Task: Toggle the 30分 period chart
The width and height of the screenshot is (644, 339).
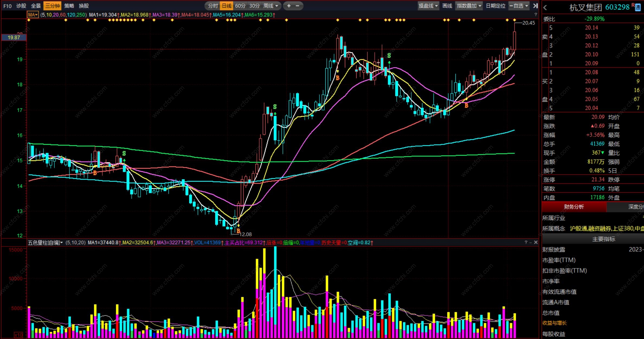Action: click(254, 6)
